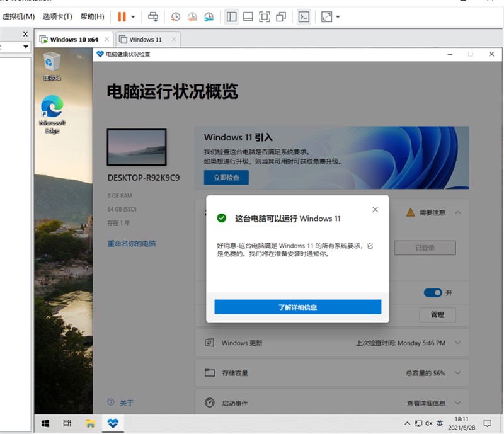
Task: Open the power button dropdown arrow
Action: pos(133,17)
